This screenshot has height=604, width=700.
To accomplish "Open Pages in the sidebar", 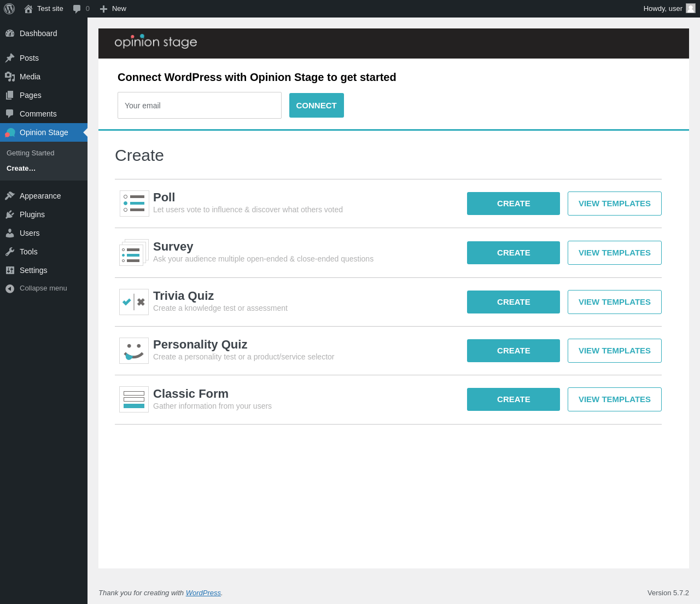I will 44,95.
